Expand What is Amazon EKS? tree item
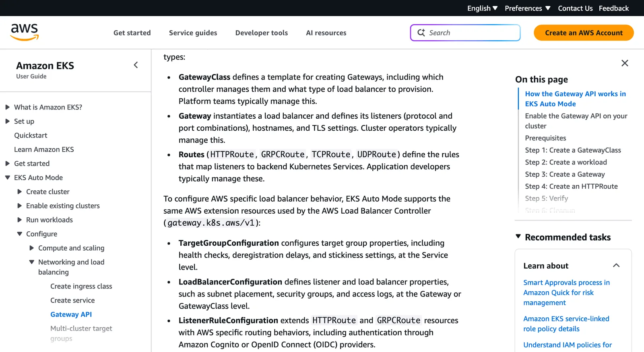The height and width of the screenshot is (352, 644). 7,107
